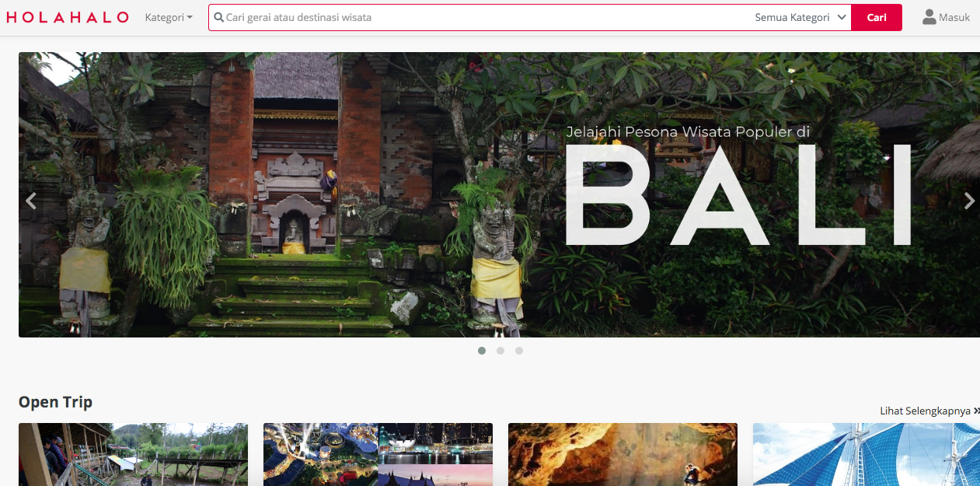Image resolution: width=980 pixels, height=486 pixels.
Task: Click the user profile icon beside Masuk
Action: point(929,17)
